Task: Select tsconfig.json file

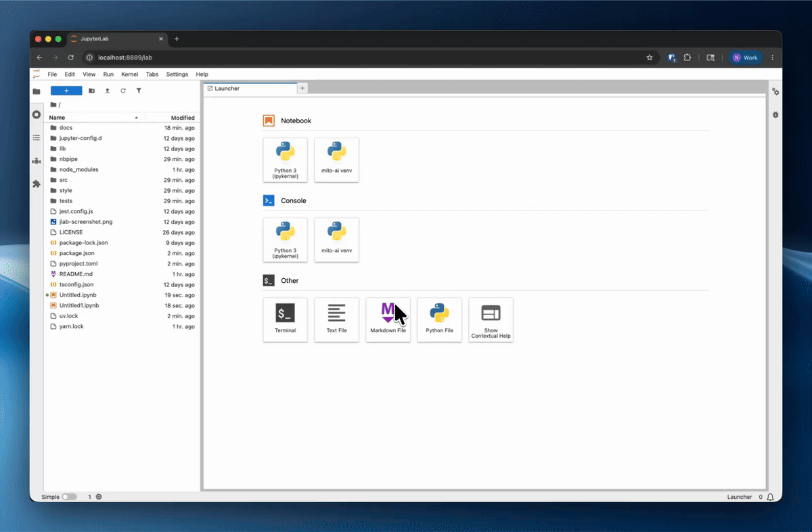Action: click(122, 284)
